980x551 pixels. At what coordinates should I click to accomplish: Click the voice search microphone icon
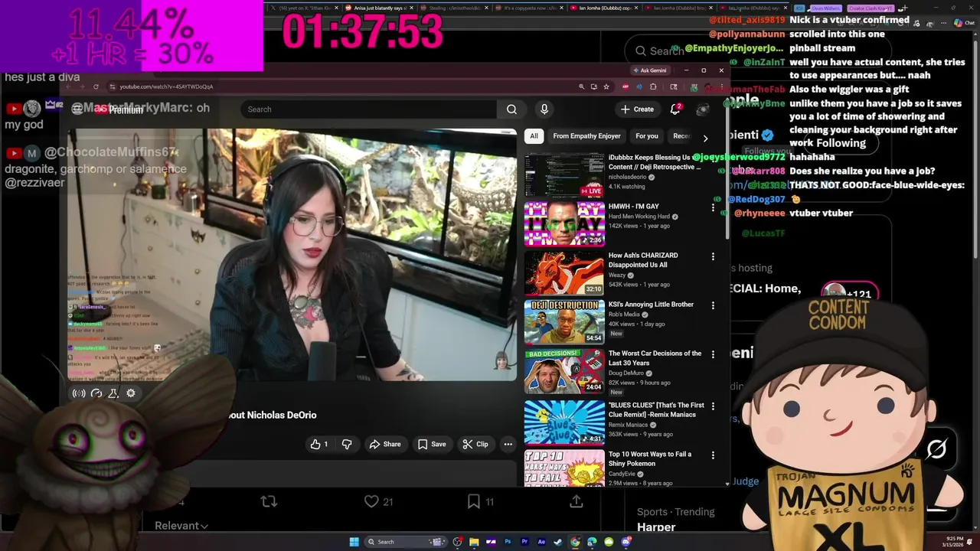544,109
